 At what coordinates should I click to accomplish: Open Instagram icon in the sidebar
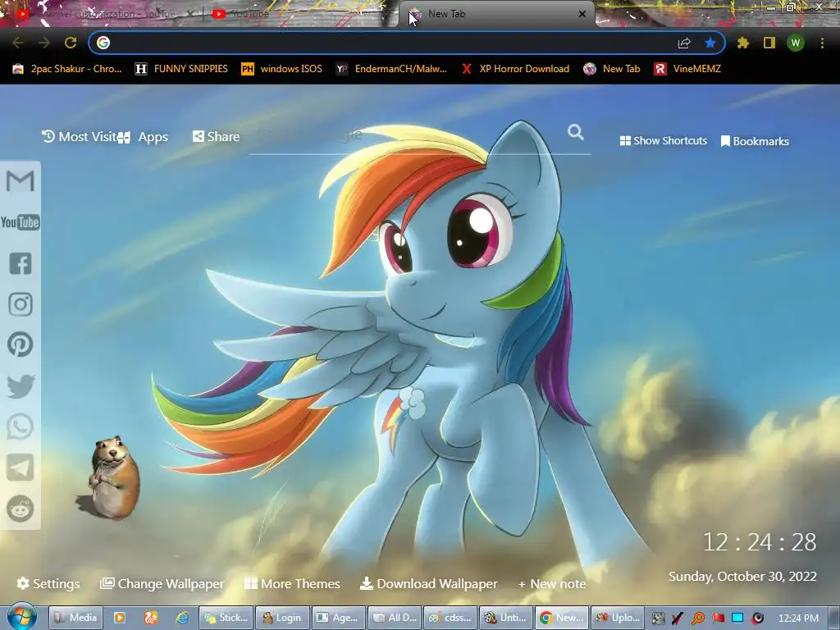tap(21, 304)
